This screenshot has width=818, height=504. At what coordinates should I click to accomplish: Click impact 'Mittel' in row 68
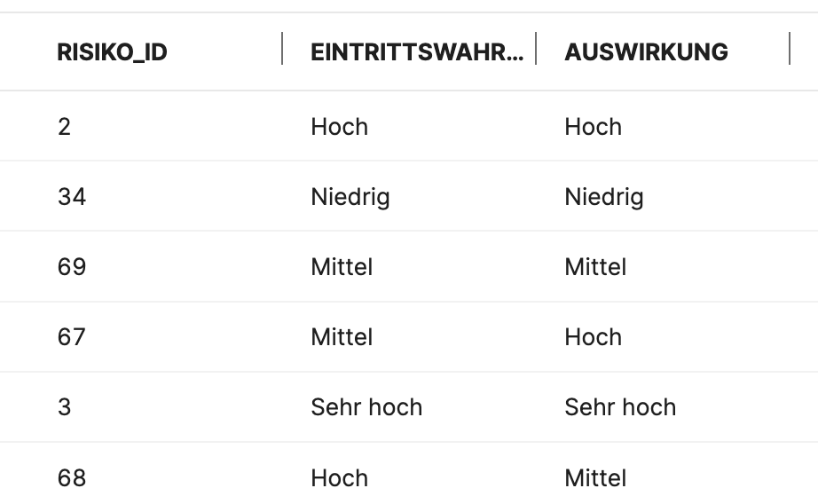pyautogui.click(x=595, y=478)
